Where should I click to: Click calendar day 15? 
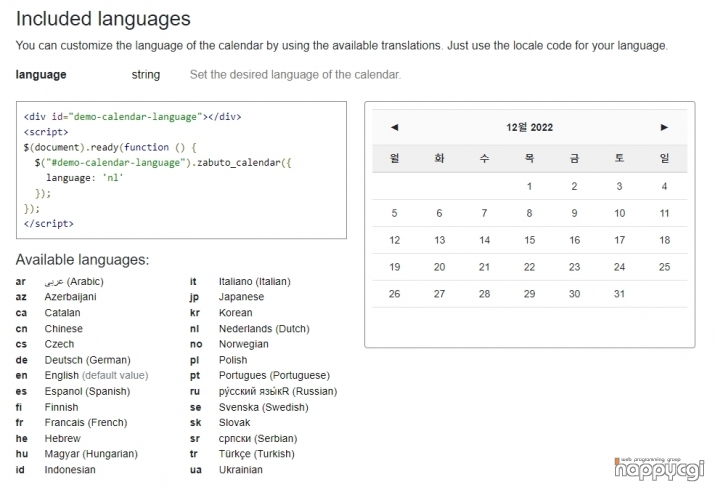pyautogui.click(x=529, y=240)
